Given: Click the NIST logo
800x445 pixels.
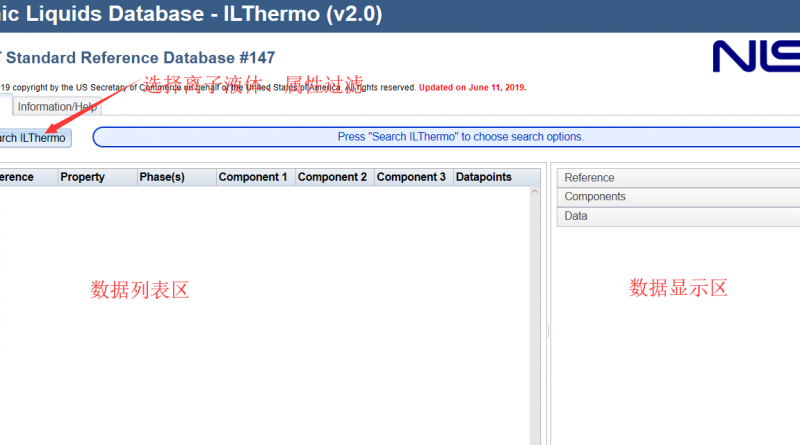Looking at the screenshot, I should pos(756,56).
